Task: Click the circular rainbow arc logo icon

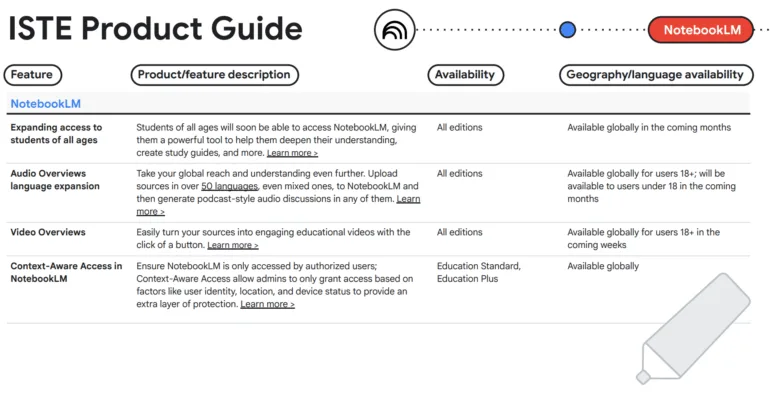Action: [394, 29]
